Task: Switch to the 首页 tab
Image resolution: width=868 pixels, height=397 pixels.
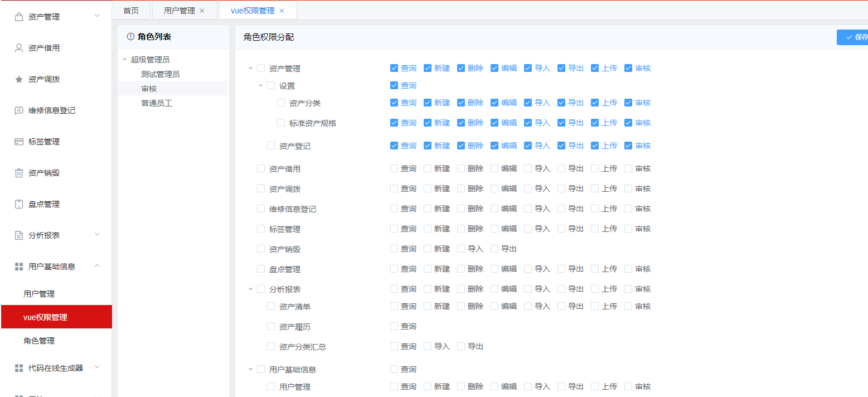Action: 131,11
